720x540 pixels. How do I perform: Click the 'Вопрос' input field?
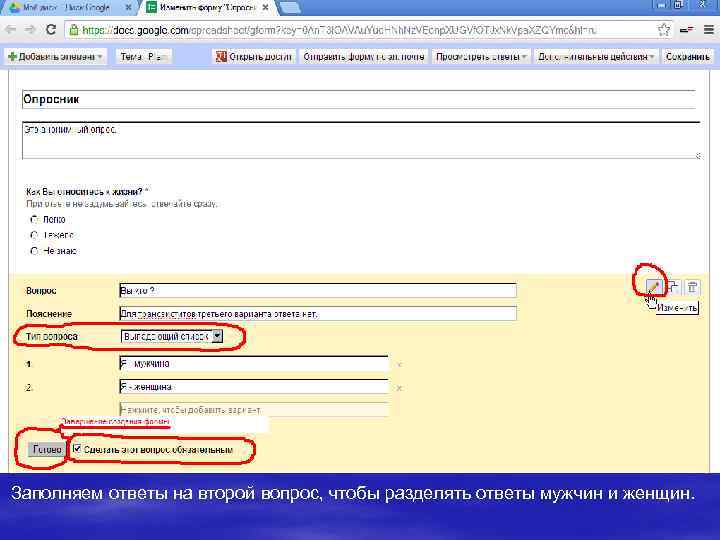click(x=318, y=290)
